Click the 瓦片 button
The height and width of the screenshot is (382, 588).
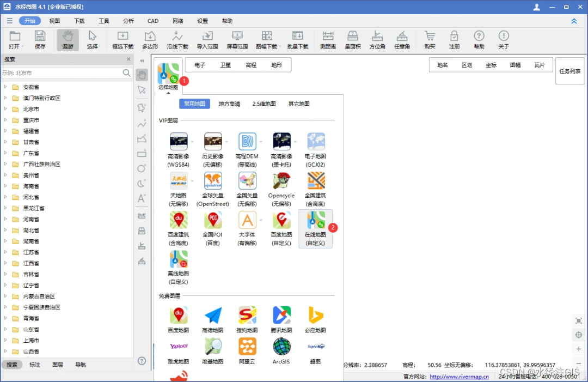(539, 65)
